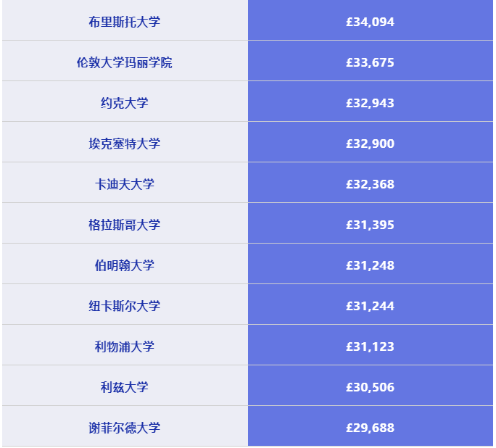Select the £29,688 value for 谢菲尔德大学

[x=370, y=428]
